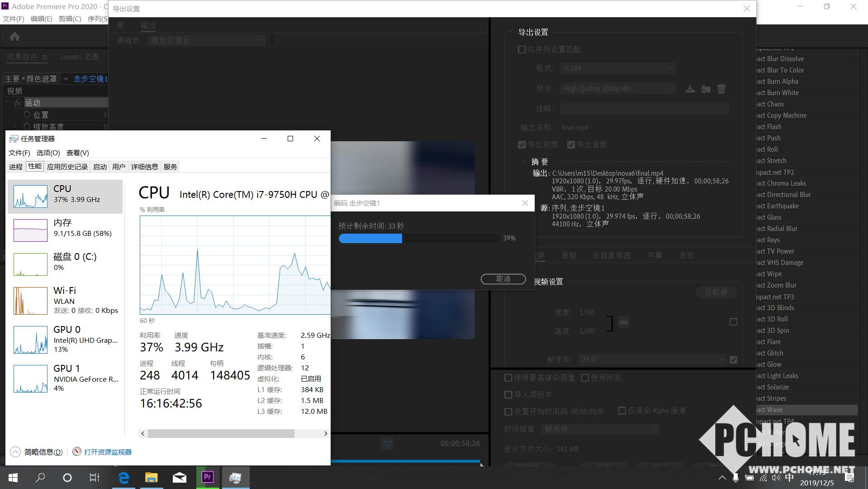Viewport: 868px width, 489px height.
Task: Open File Explorer from the taskbar
Action: tap(151, 477)
